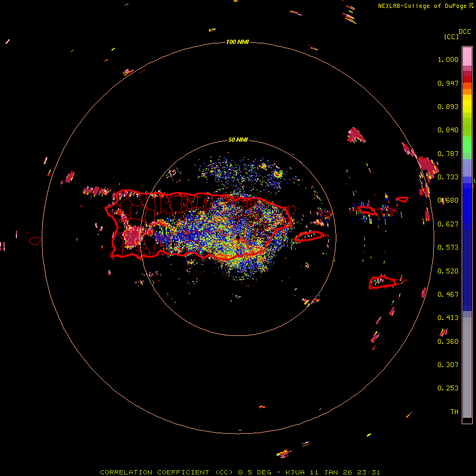The height and width of the screenshot is (476, 476).
Task: Click the 0.307 scale value
Action: [x=448, y=365]
